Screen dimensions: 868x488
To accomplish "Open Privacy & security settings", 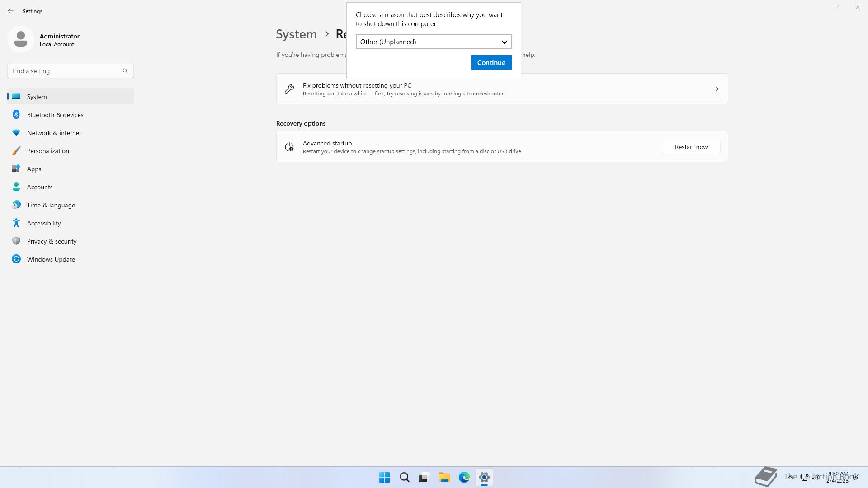I will click(52, 241).
